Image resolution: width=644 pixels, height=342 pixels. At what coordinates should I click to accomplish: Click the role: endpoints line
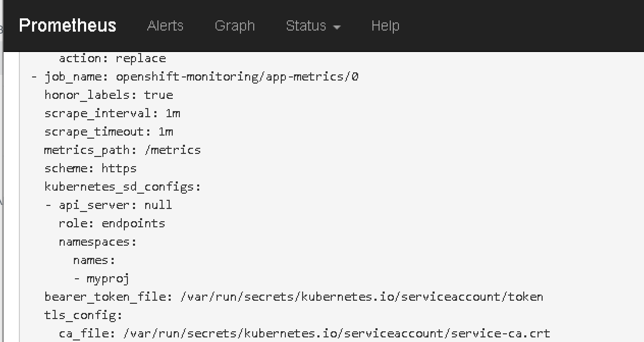pos(112,223)
